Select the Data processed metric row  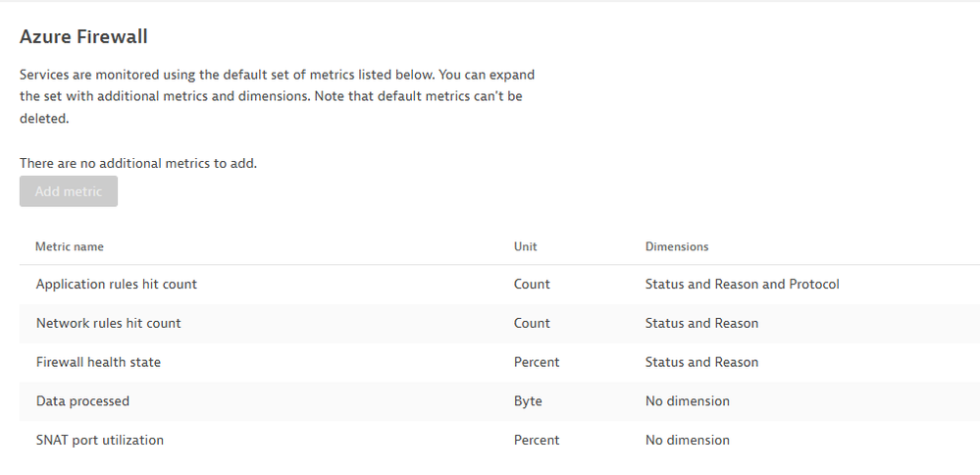click(x=82, y=401)
